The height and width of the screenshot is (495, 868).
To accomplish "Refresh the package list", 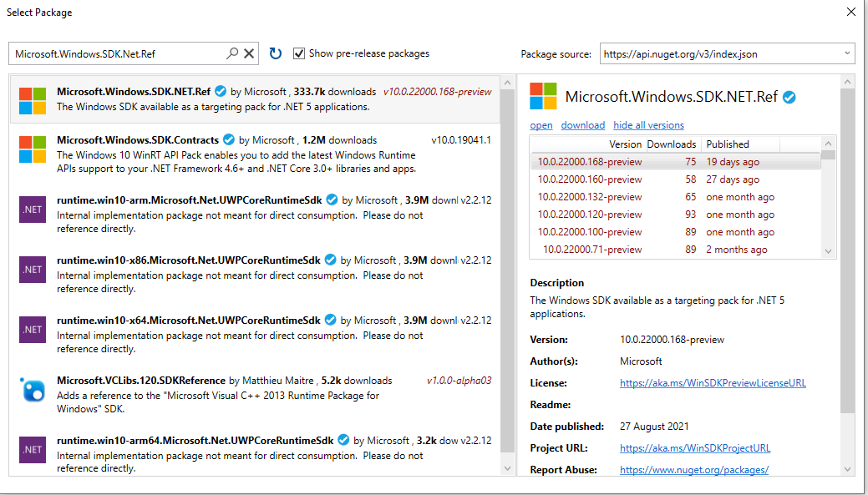I will coord(275,53).
